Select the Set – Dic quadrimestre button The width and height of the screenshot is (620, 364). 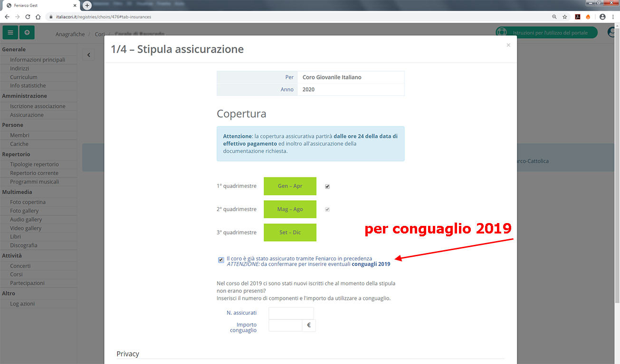coord(290,232)
